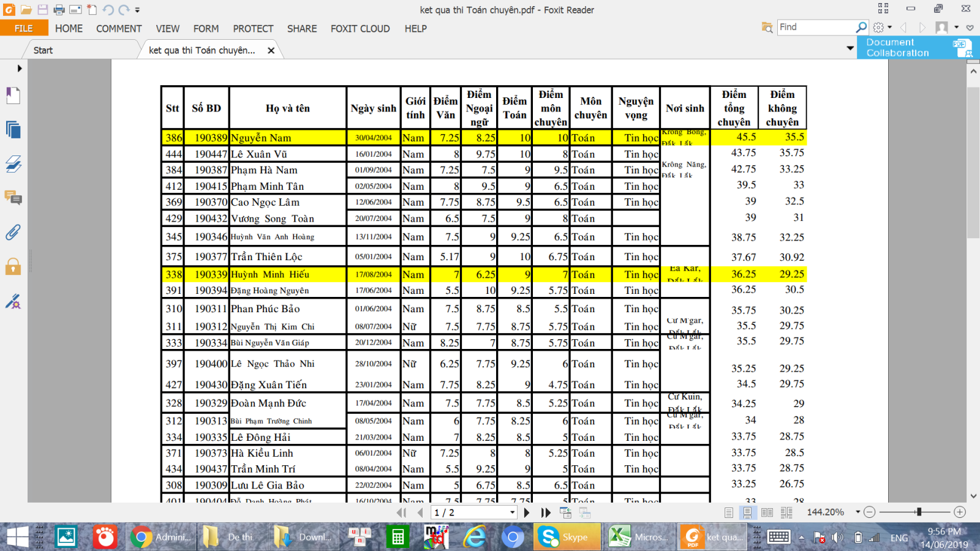Open the attachments paperclip panel

pos(13,233)
